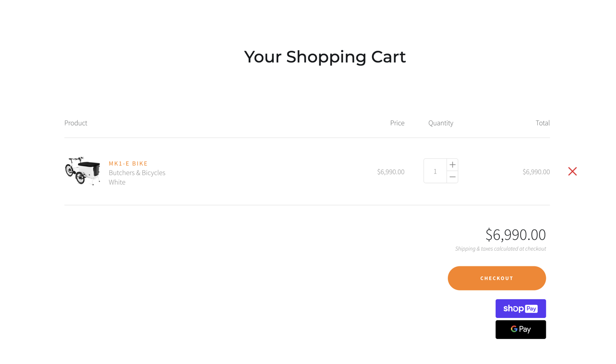The height and width of the screenshot is (364, 616).
Task: Click the plus icon to increase quantity
Action: point(452,164)
